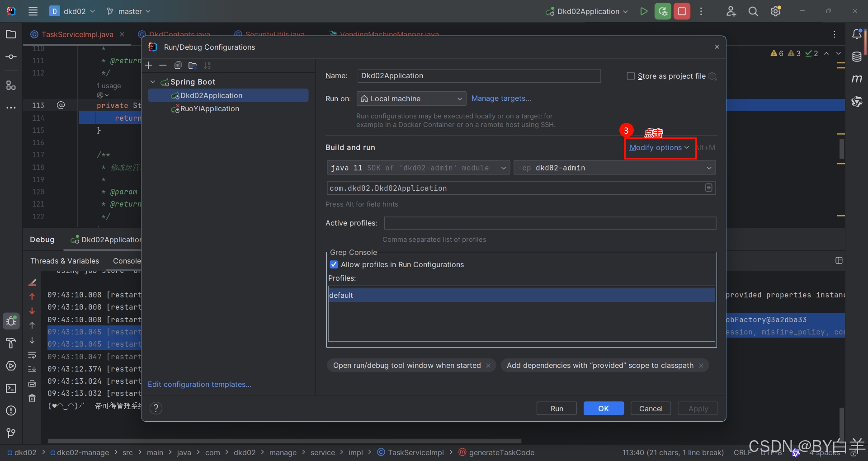Open Run on Local machine dropdown
Viewport: 868px width, 461px height.
(x=411, y=99)
